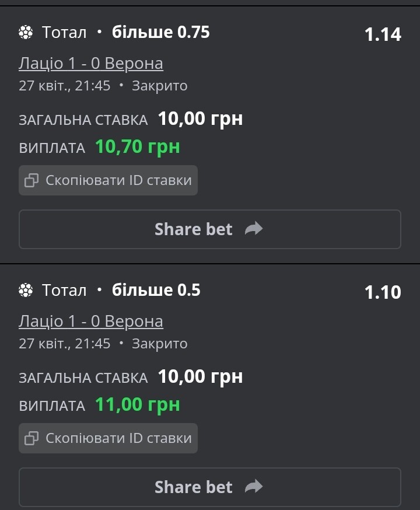Copy the bet ID of the 0.5 total bet

pyautogui.click(x=108, y=438)
